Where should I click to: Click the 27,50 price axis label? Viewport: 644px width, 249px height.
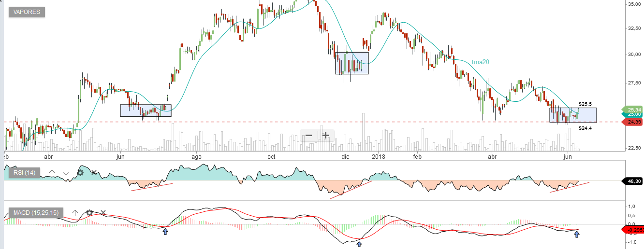(634, 83)
